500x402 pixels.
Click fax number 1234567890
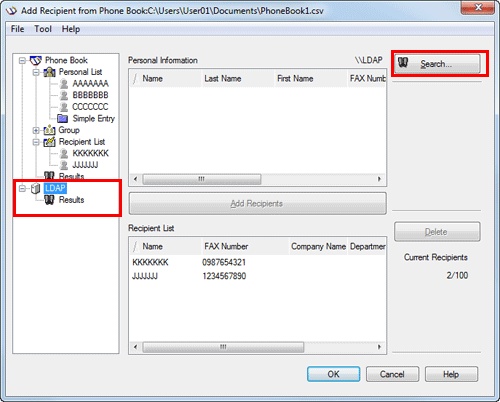click(x=224, y=276)
